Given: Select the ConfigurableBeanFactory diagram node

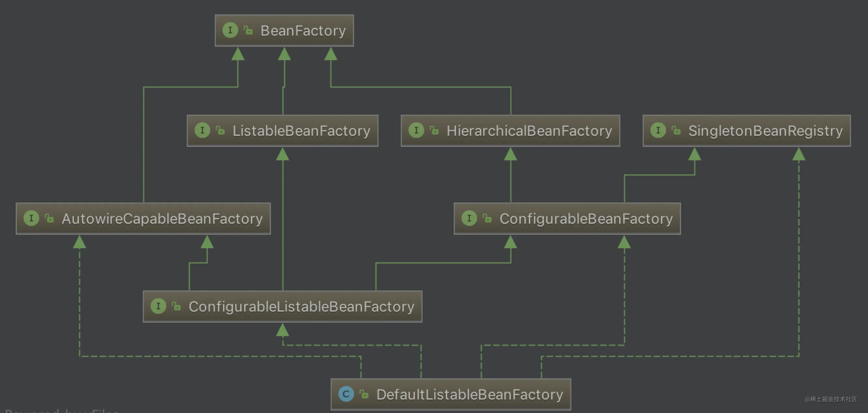Looking at the screenshot, I should click(586, 219).
